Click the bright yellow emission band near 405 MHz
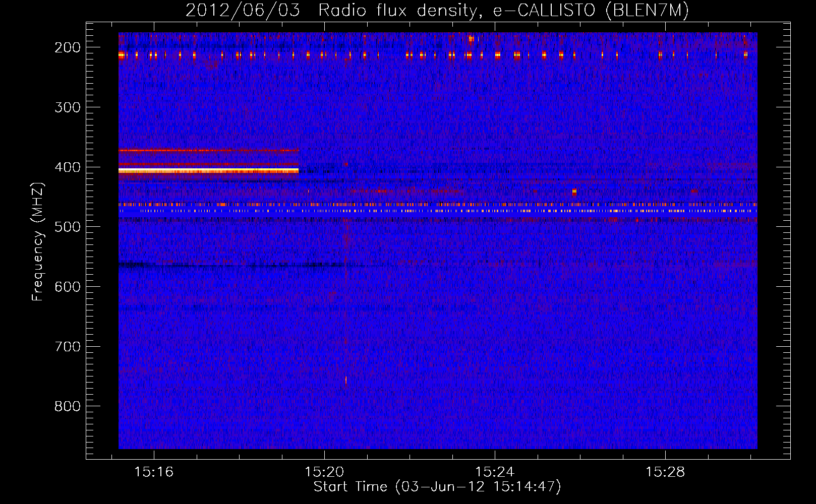This screenshot has width=816, height=504. (208, 171)
